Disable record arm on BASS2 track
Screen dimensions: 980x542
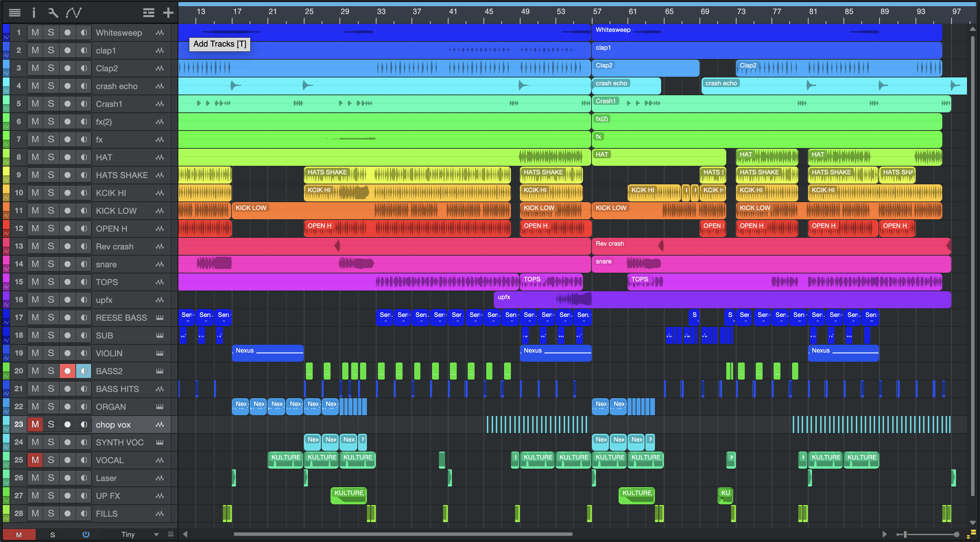click(x=67, y=371)
